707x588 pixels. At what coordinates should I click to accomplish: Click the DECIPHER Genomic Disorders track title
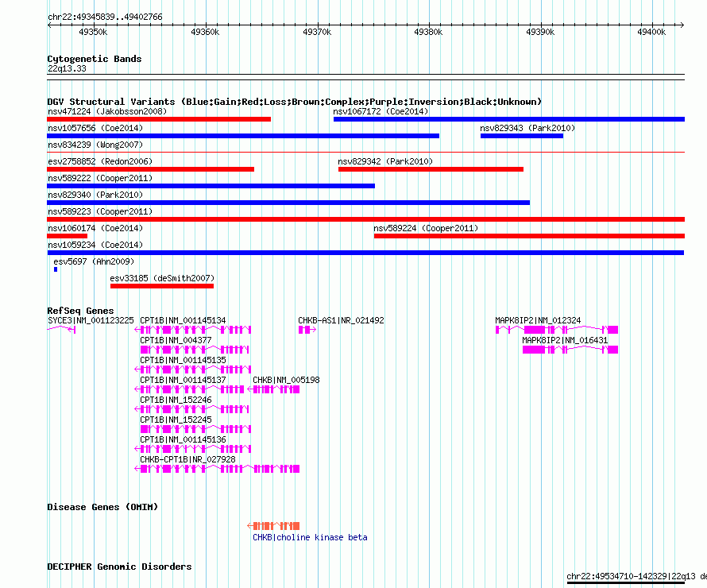(119, 567)
